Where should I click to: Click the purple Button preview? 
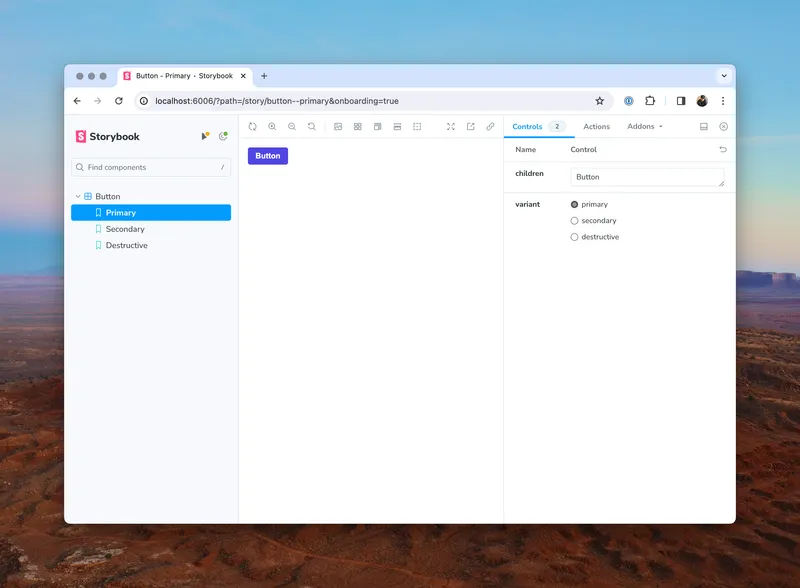[x=268, y=156]
